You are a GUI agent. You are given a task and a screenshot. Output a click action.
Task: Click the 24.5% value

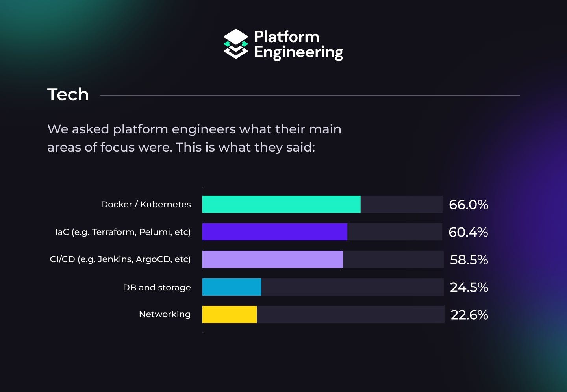point(469,287)
